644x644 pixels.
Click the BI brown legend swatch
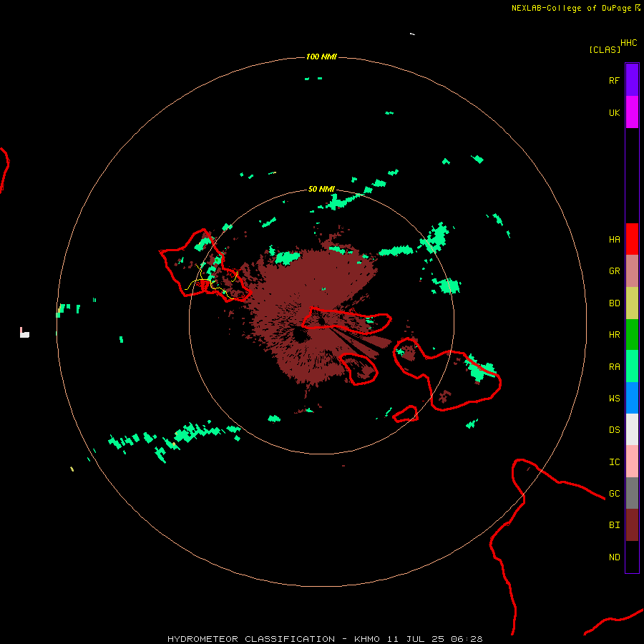(x=632, y=525)
